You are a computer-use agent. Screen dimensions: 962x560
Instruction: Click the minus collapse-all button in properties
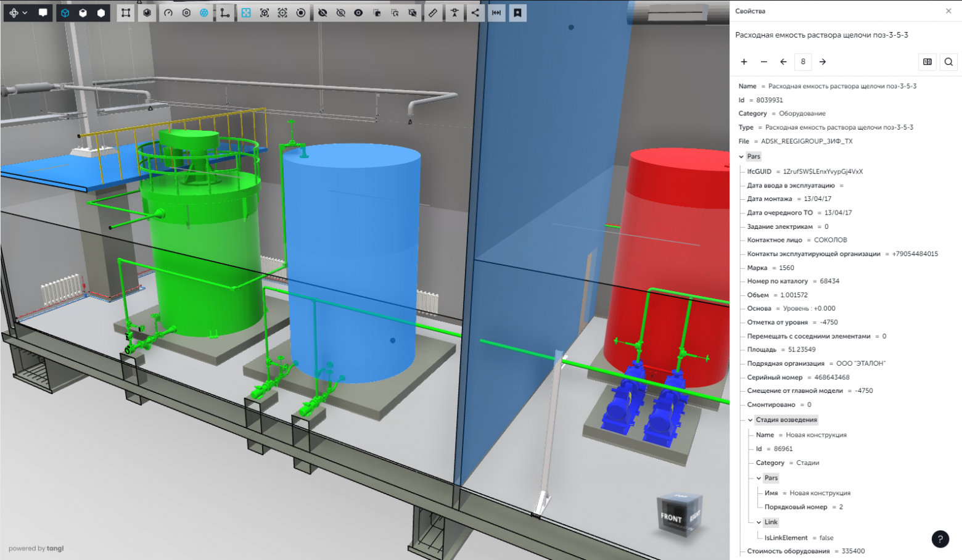click(x=764, y=62)
